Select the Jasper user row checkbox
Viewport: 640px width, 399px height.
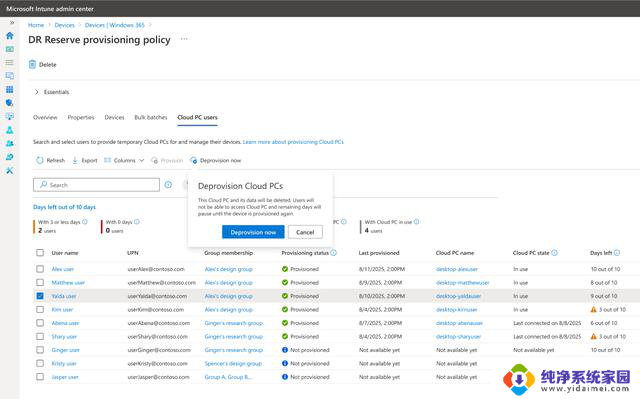pos(40,377)
